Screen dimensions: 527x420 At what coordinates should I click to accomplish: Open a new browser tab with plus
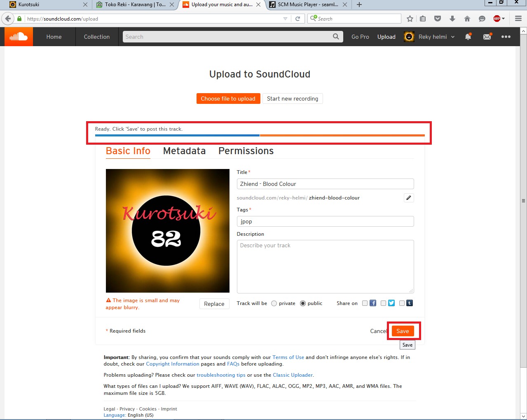pyautogui.click(x=359, y=5)
